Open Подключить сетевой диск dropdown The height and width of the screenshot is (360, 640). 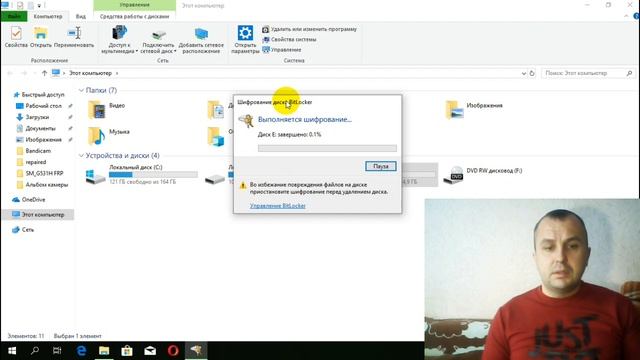[x=158, y=40]
